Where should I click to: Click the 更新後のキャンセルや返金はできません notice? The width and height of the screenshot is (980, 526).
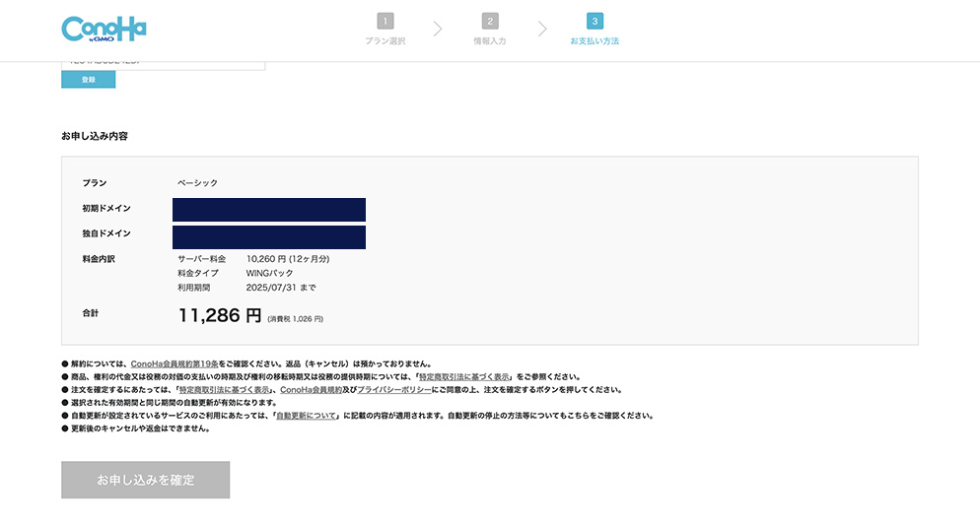point(136,428)
